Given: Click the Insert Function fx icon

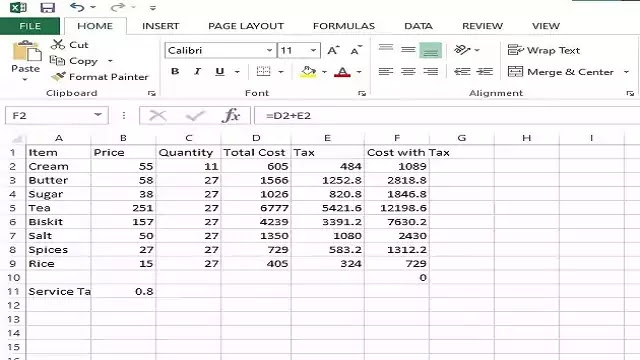Looking at the screenshot, I should [231, 116].
